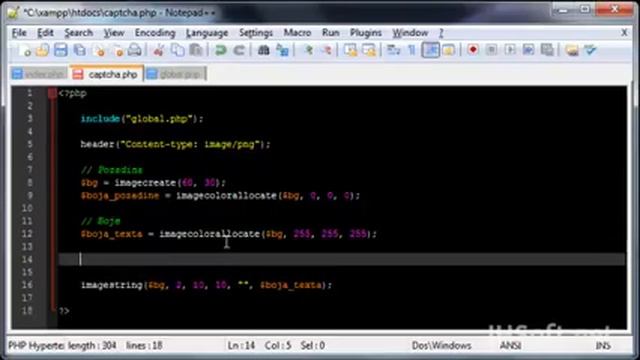Viewport: 640px width, 360px height.
Task: Click the Redo arrow icon
Action: (239, 50)
